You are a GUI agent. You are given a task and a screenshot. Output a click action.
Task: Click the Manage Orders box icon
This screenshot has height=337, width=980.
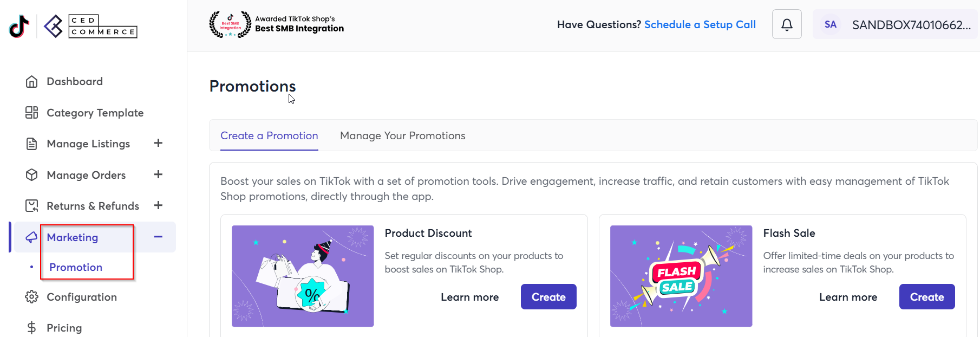pyautogui.click(x=32, y=175)
